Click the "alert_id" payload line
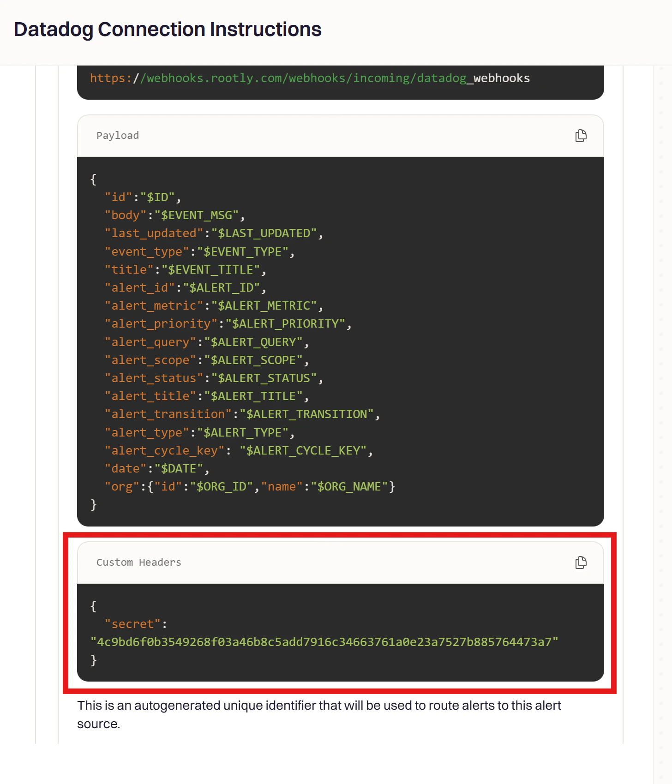Viewport: 672px width, 784px height. click(186, 288)
